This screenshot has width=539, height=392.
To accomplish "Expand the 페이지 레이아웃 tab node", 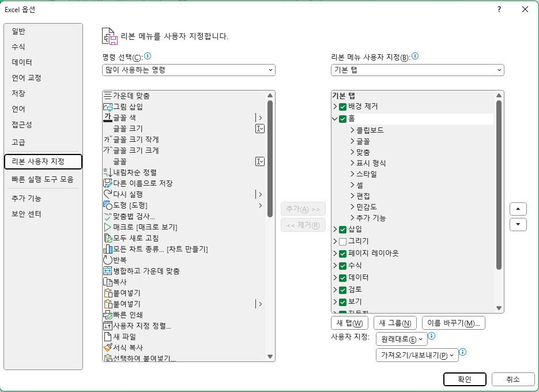I will coord(335,254).
